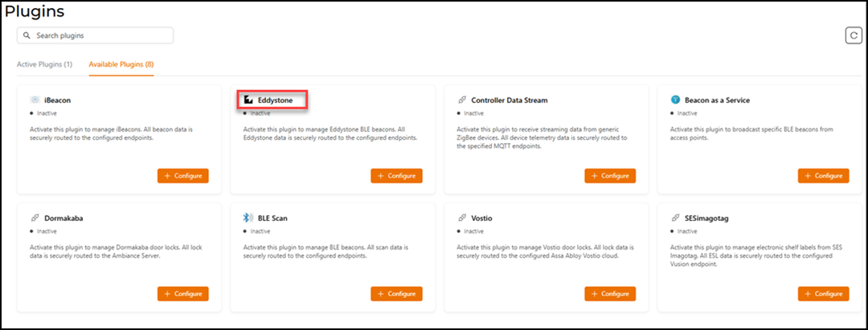The height and width of the screenshot is (330, 868).
Task: Switch to the Active Plugins tab
Action: (44, 65)
